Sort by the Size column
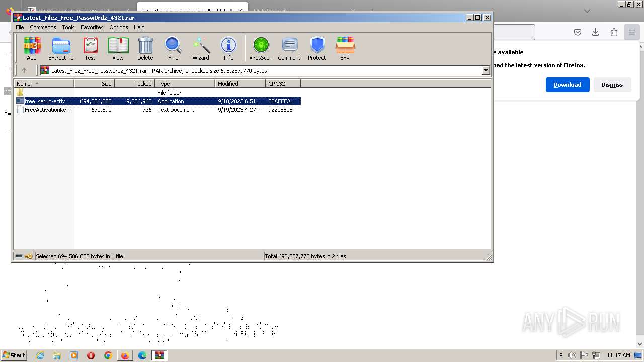This screenshot has width=644, height=362. pyautogui.click(x=95, y=84)
